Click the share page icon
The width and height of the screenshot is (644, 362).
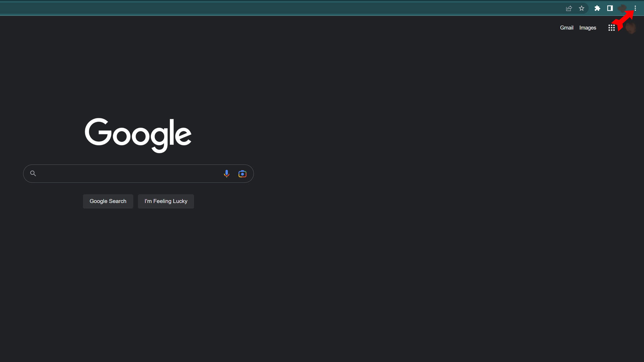point(569,8)
